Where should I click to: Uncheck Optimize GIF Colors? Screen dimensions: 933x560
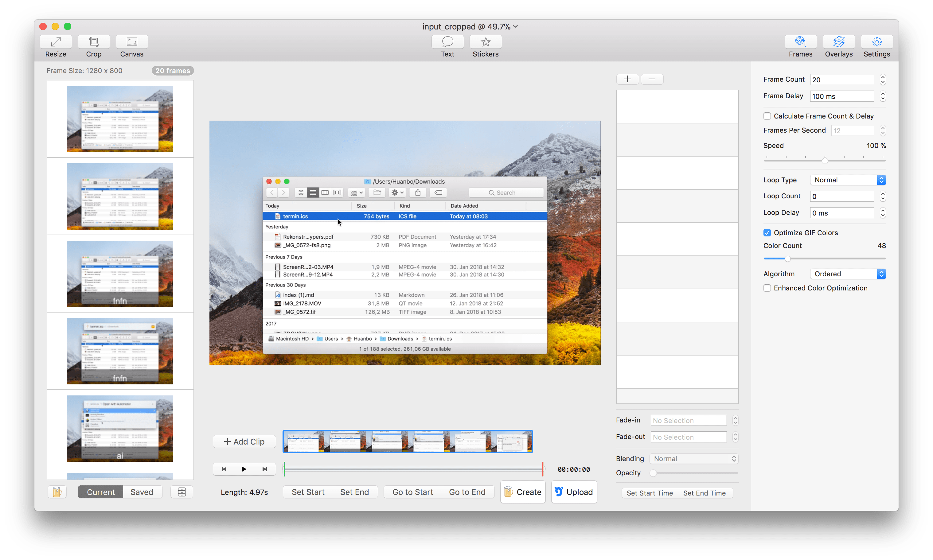767,233
